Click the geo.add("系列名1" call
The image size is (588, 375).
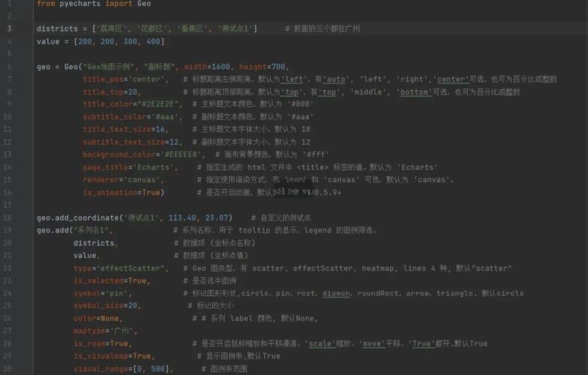[73, 230]
